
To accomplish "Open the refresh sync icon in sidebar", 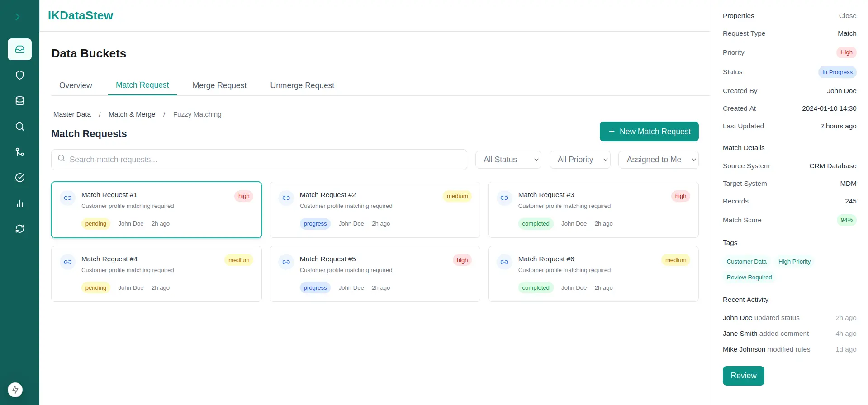I will tap(19, 229).
